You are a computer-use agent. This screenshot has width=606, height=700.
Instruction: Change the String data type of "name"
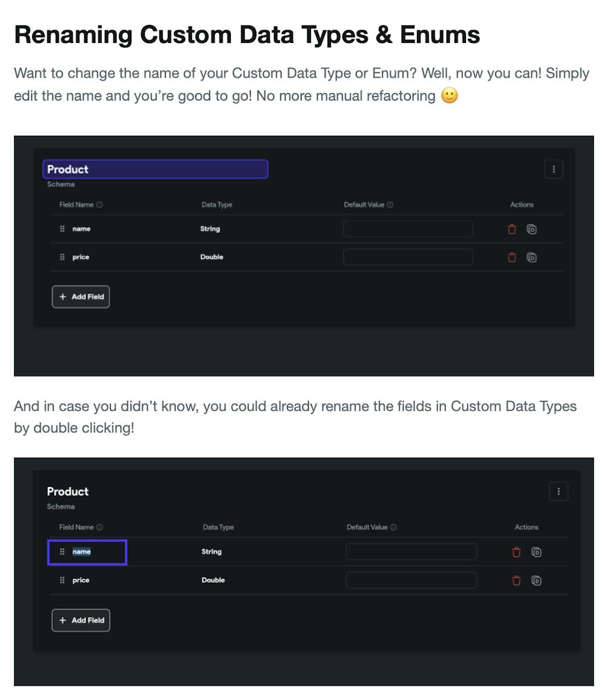click(210, 229)
